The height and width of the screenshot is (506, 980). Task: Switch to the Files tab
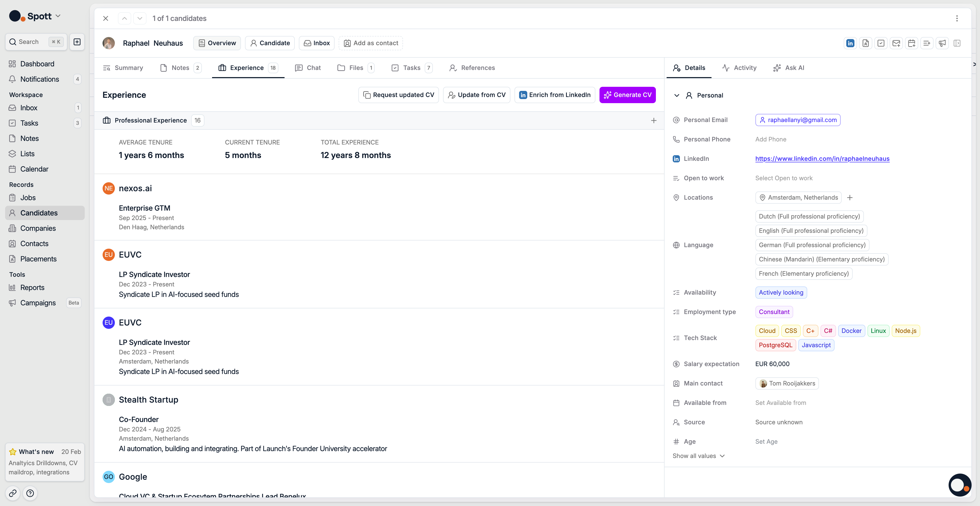(x=356, y=68)
